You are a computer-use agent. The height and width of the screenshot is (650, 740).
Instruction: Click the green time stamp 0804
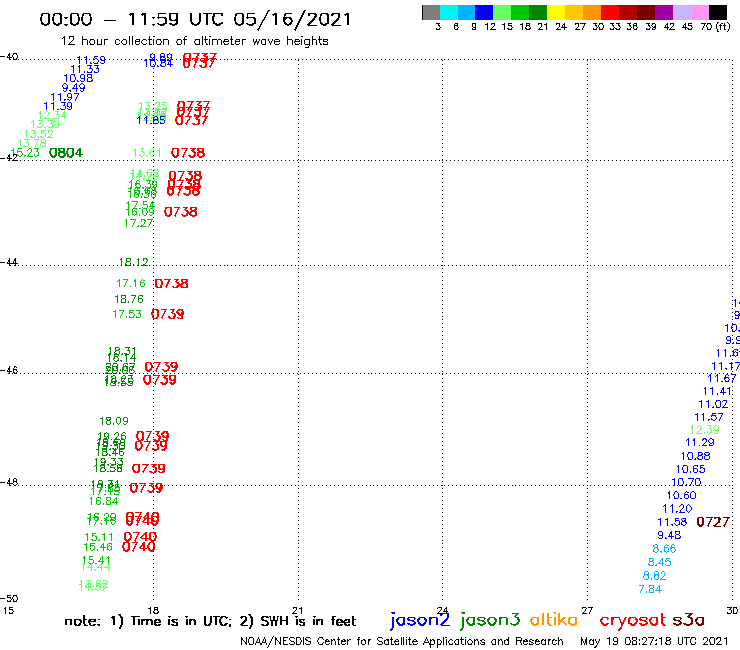pos(66,152)
